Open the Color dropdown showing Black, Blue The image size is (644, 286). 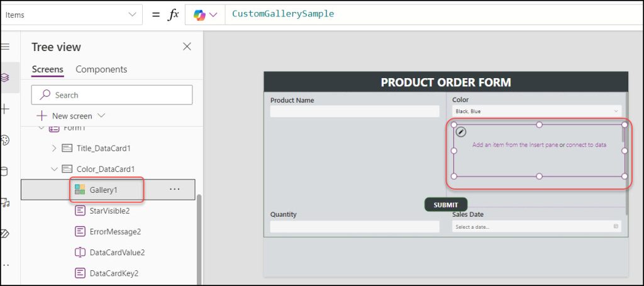tap(537, 111)
